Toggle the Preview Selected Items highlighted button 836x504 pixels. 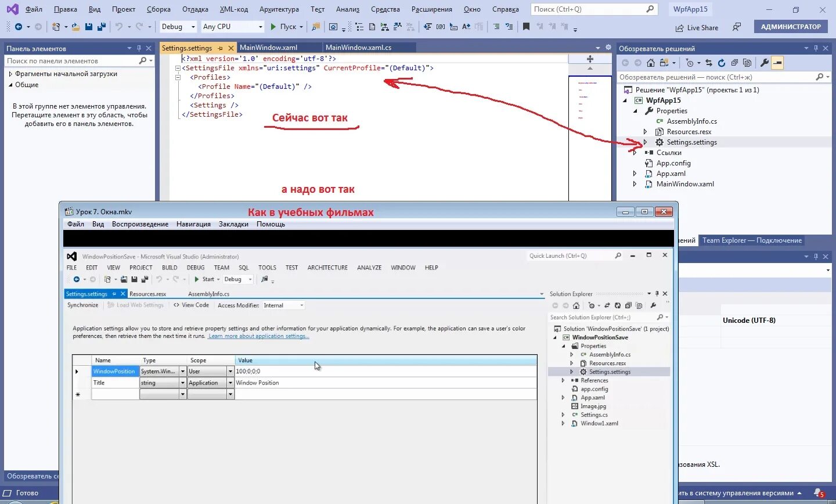pos(777,63)
